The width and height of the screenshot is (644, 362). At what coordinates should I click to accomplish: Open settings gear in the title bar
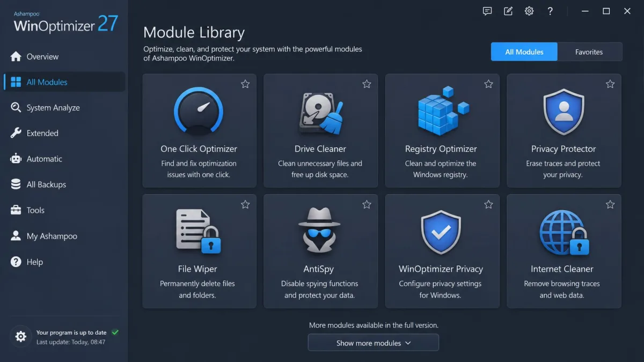pyautogui.click(x=529, y=11)
